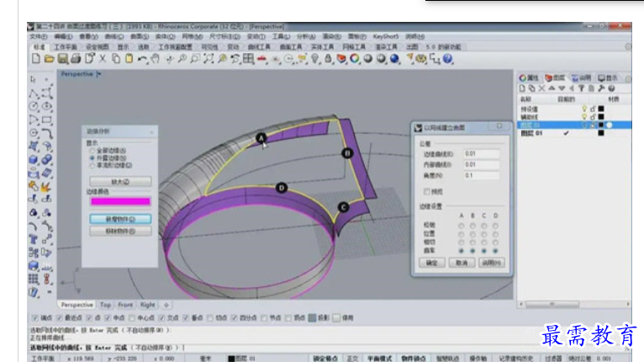Toggle the Disable osnap checkbox
The image size is (644, 362).
coord(337,318)
